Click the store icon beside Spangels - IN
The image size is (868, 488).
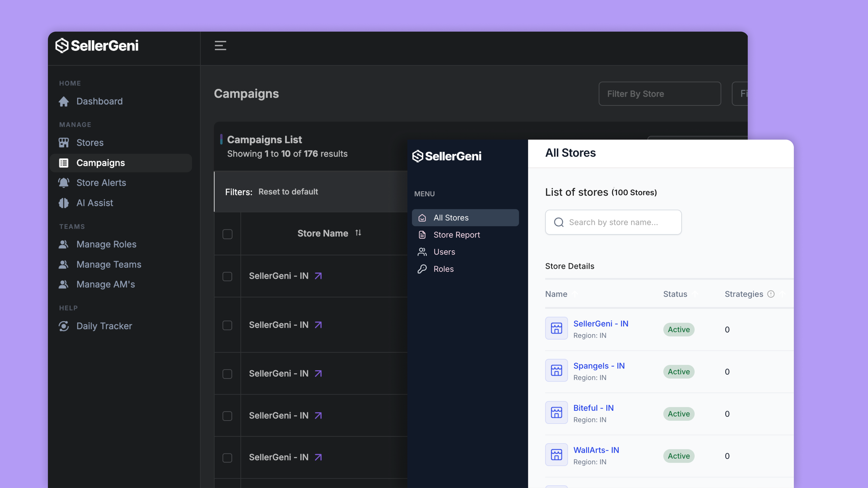[x=556, y=370]
